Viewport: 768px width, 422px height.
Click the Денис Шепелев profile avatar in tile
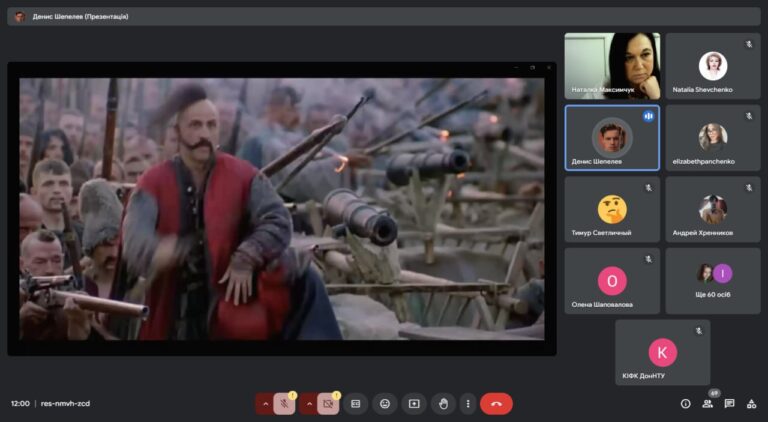tap(612, 137)
